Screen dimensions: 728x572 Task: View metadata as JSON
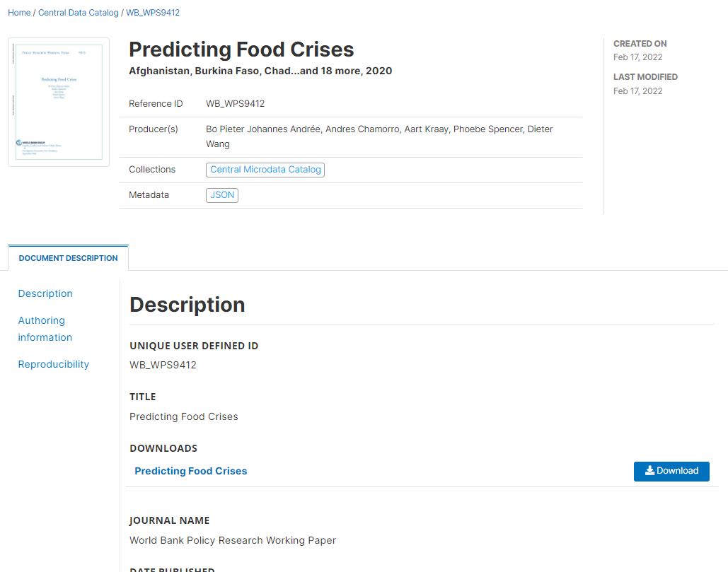[x=222, y=195]
